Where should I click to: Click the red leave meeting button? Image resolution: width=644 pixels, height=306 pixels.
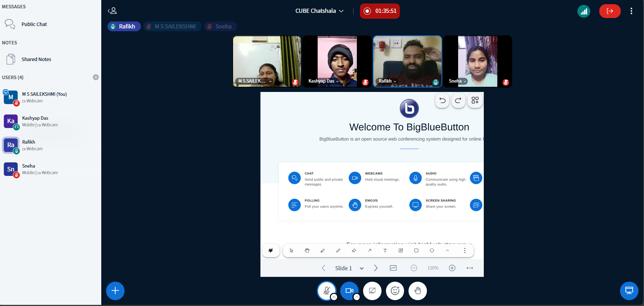pos(610,11)
